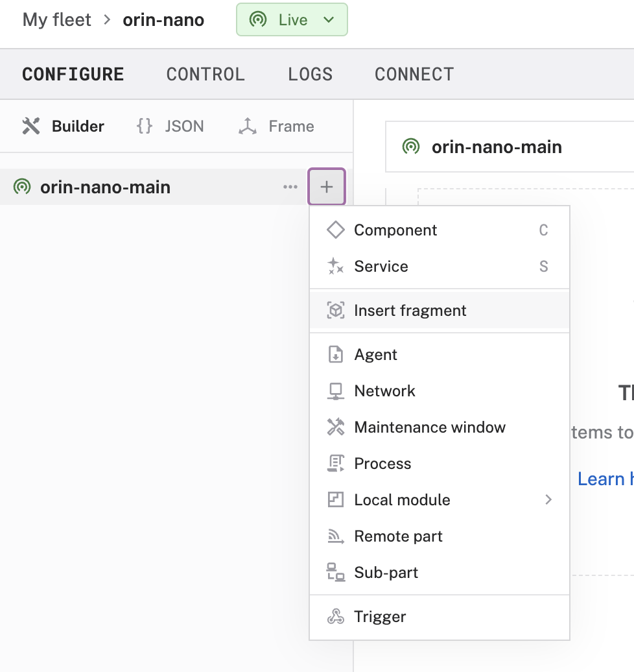634x672 pixels.
Task: Open the Live status dropdown
Action: coord(292,20)
